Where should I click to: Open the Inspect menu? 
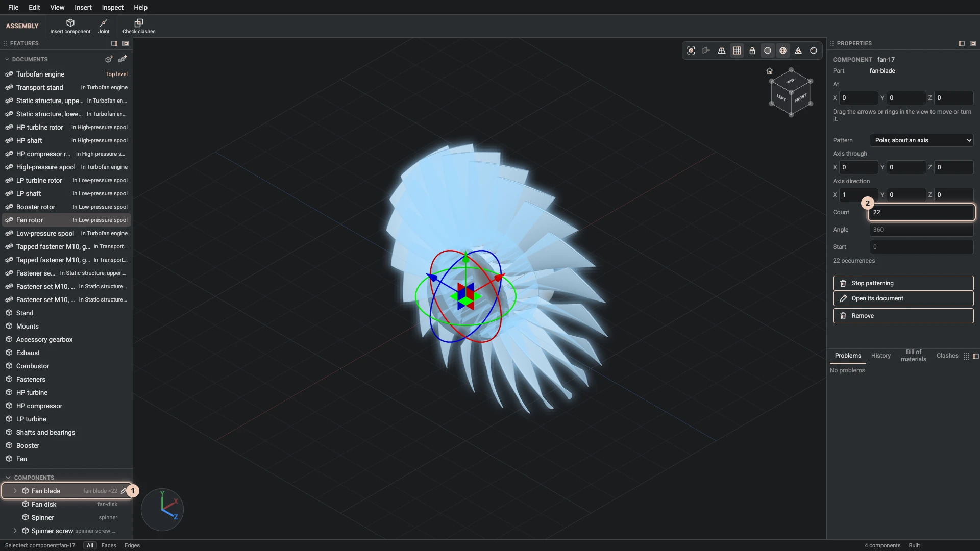112,7
